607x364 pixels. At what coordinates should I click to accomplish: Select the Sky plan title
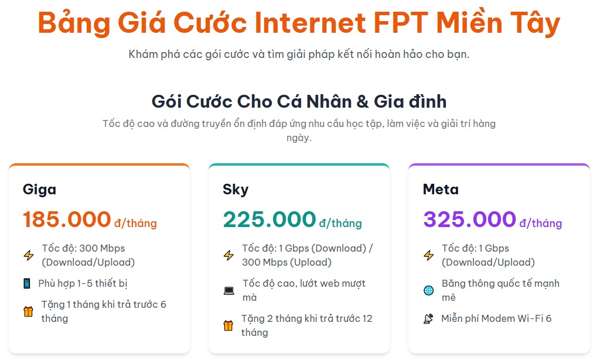[x=236, y=190]
